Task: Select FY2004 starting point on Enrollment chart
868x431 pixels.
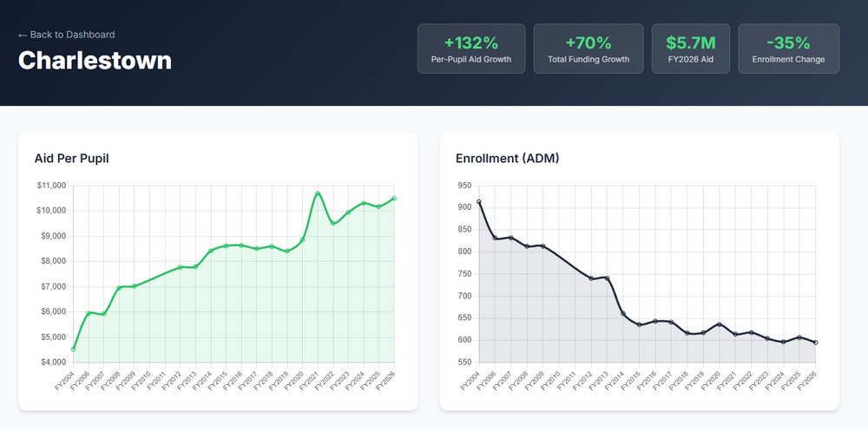Action: pos(479,202)
